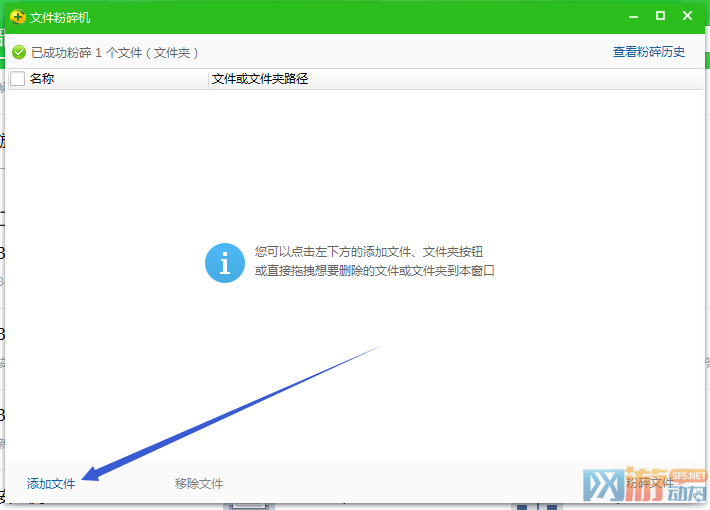Viewport: 710px width, 510px height.
Task: Click the 文件或文件夹路径 column header
Action: 260,79
